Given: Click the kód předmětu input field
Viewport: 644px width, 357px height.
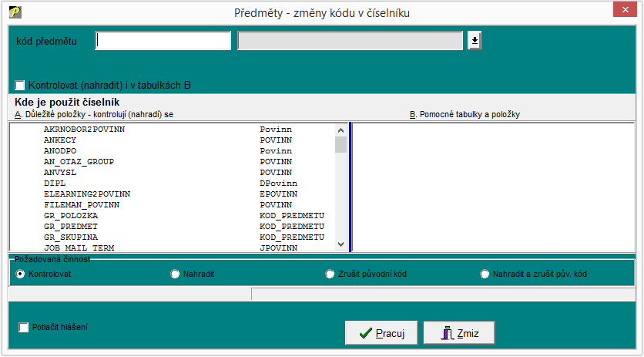Looking at the screenshot, I should coord(163,41).
